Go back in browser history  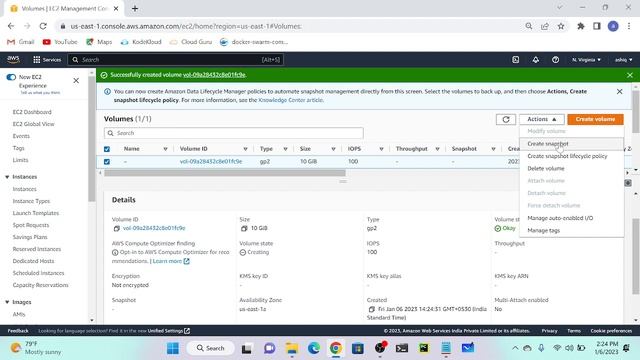(x=11, y=26)
